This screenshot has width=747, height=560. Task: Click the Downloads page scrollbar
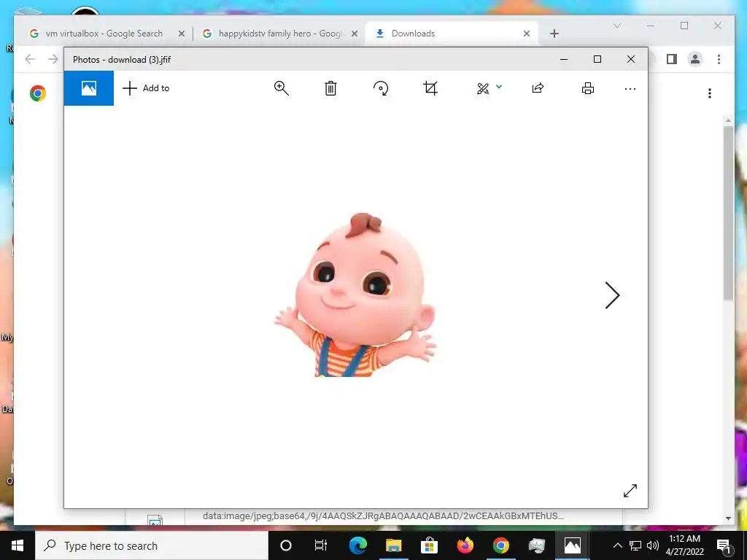pos(728,214)
